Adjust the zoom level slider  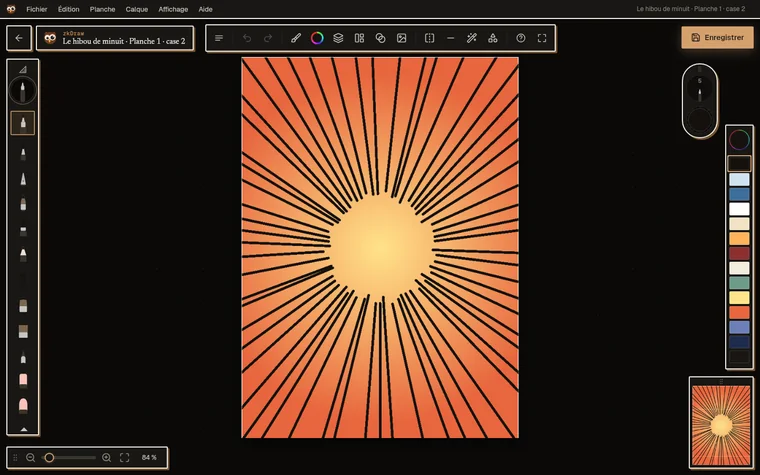(69, 458)
